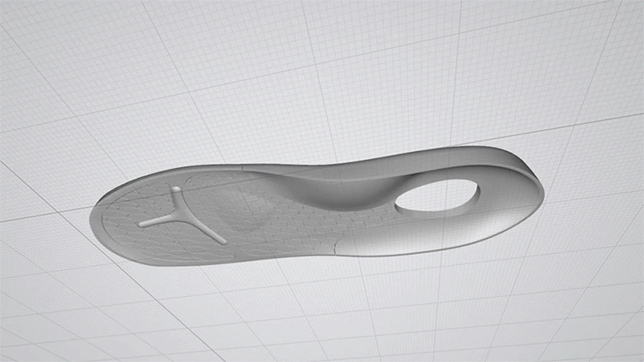Select the oval cutout hole in the heel

pyautogui.click(x=437, y=197)
